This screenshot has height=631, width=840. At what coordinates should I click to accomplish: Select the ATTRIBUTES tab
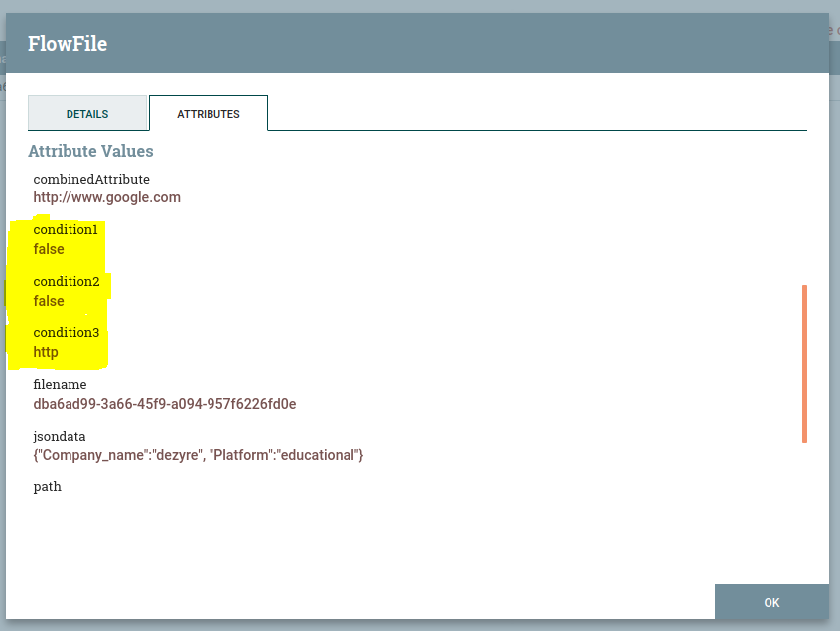pyautogui.click(x=209, y=114)
